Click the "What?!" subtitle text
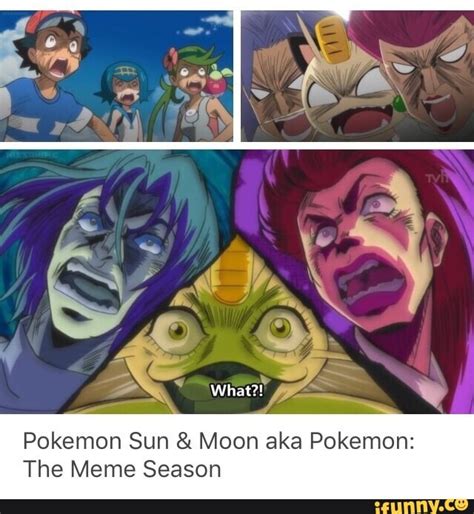Viewport: 474px width, 514px height. 238,390
